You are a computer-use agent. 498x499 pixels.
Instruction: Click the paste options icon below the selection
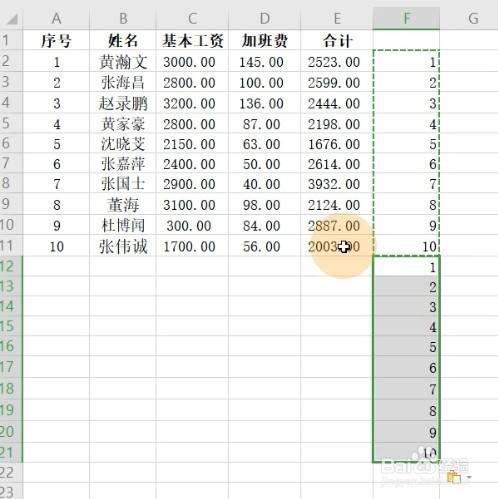(454, 477)
